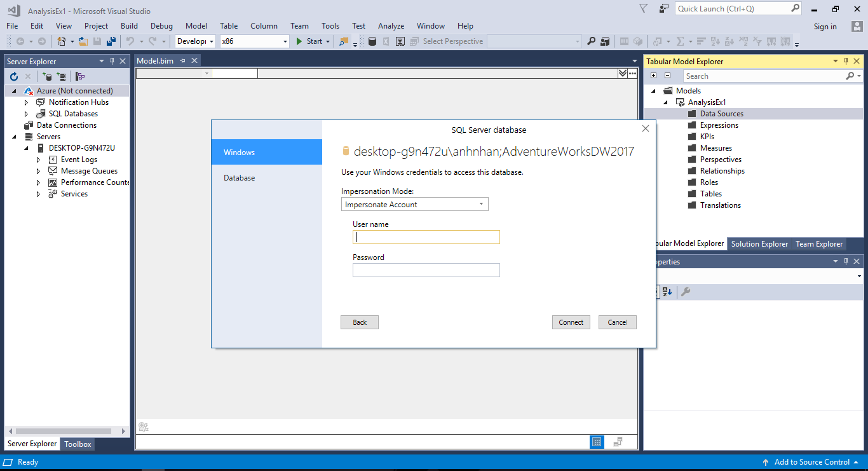Collapse the Servers node
The width and height of the screenshot is (868, 471).
(x=14, y=137)
